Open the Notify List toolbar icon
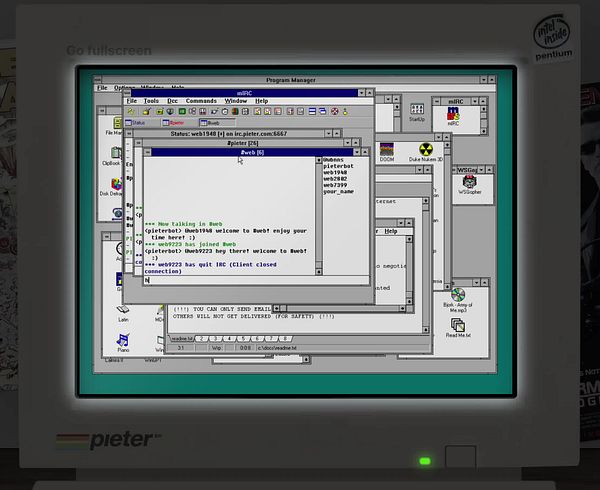The height and width of the screenshot is (490, 600). [290, 112]
